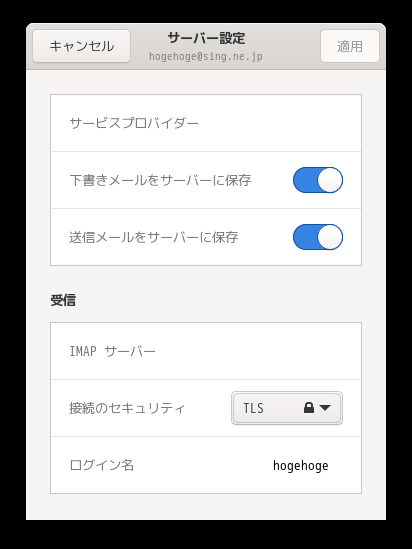Click the 送信メールをサーバーに保存 label text

(x=154, y=237)
